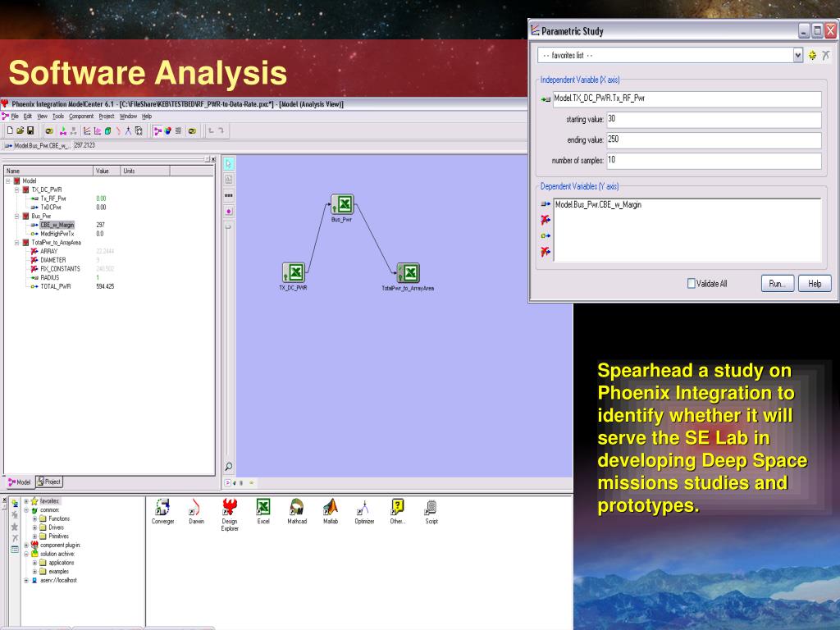Viewport: 840px width, 630px height.
Task: Select the TOTAL_PWR variable in the tree
Action: click(x=56, y=286)
